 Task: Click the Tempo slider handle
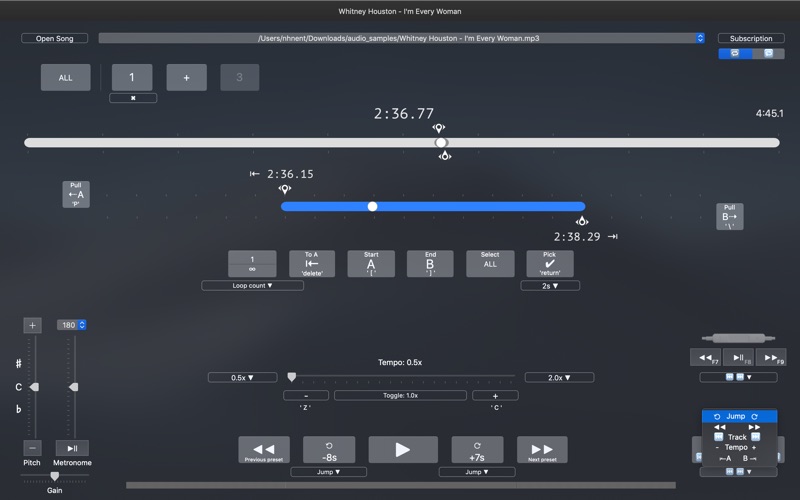pos(292,377)
